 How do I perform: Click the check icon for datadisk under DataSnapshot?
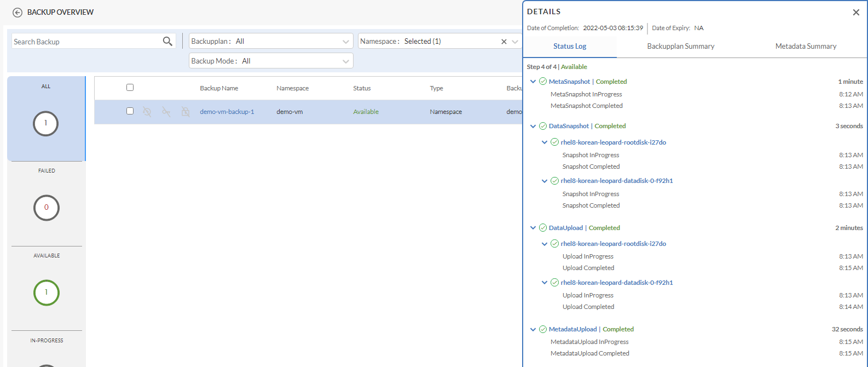[554, 181]
